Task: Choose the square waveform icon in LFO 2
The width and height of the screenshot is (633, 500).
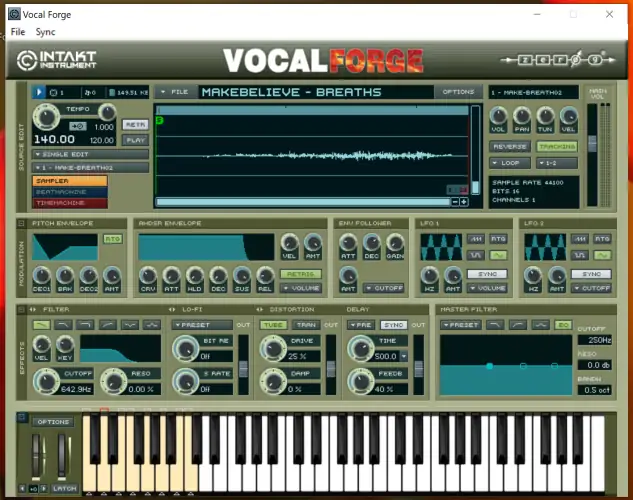Action: pos(580,255)
